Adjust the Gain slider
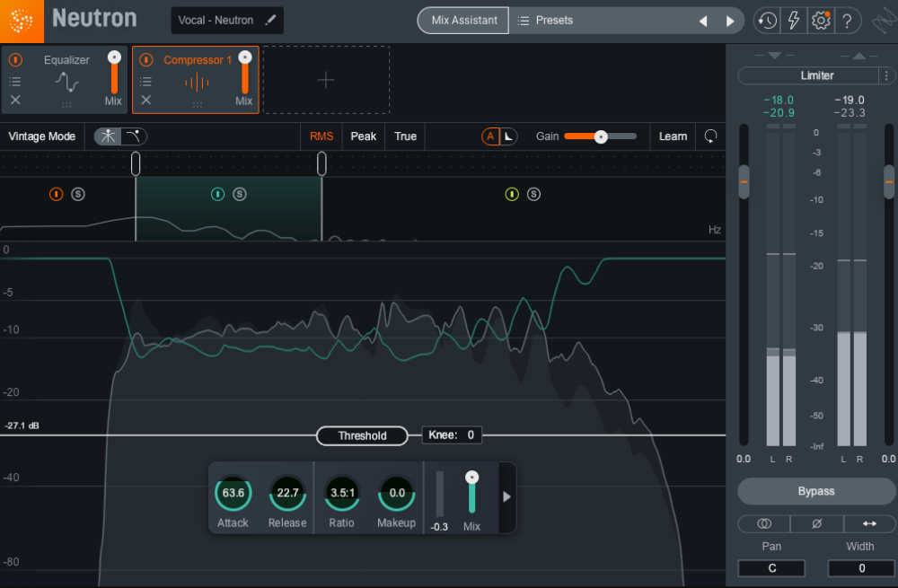 (x=600, y=136)
